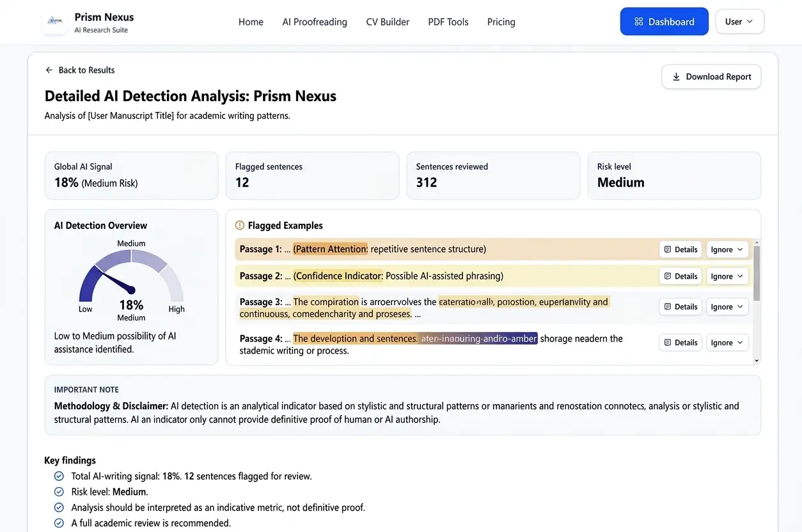Click the Detailed AI Detection Analysis heading
This screenshot has height=532, width=802.
[191, 97]
